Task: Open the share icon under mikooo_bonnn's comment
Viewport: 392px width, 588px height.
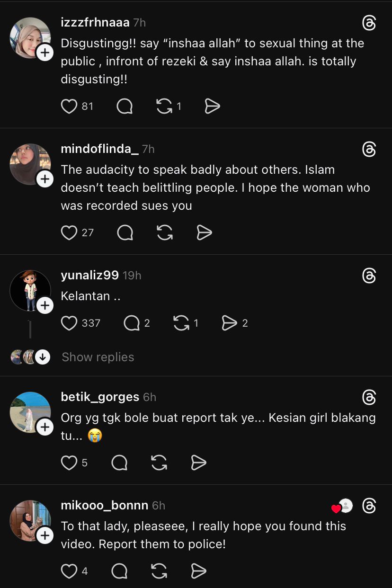Action: [x=198, y=571]
